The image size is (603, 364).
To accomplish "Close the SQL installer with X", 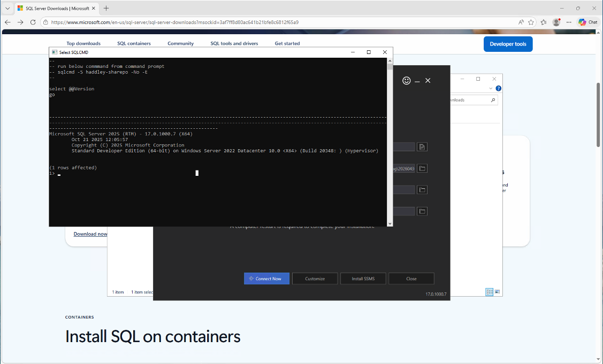I will (x=428, y=80).
